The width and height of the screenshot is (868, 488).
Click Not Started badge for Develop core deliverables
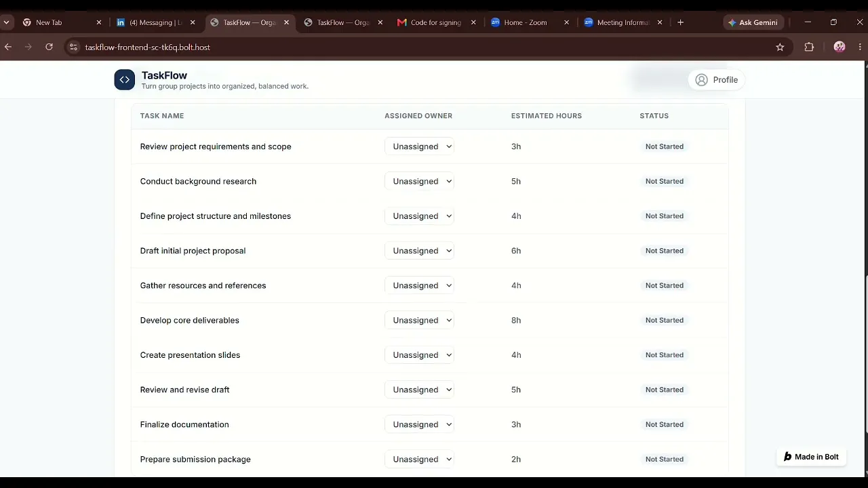tap(665, 320)
